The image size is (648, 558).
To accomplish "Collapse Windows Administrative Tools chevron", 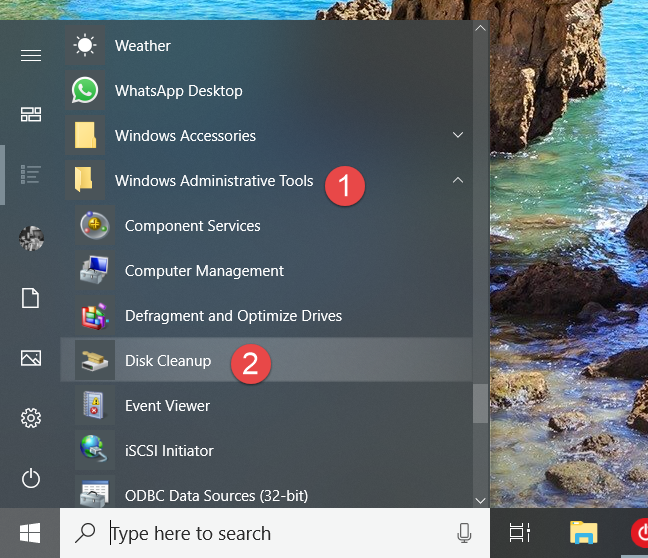I will click(x=457, y=180).
